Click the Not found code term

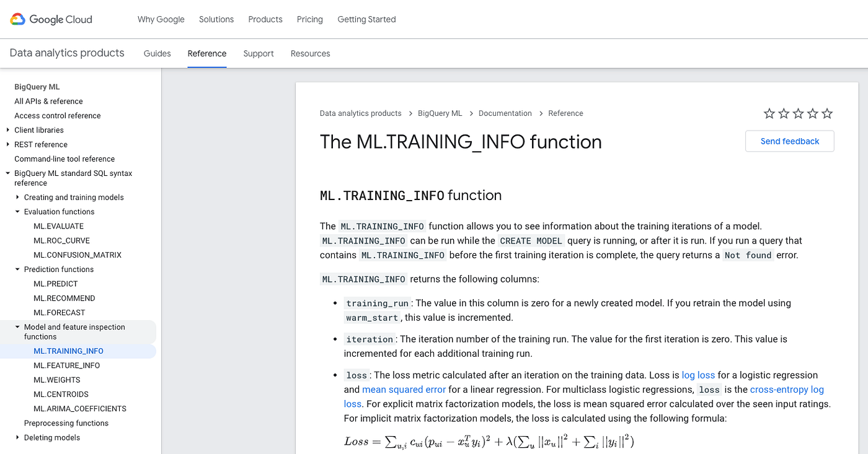pyautogui.click(x=748, y=255)
